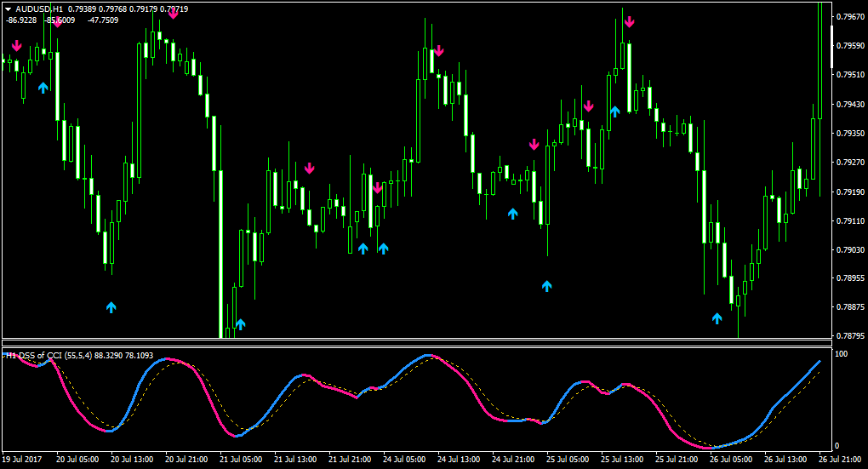The height and width of the screenshot is (469, 868).
Task: Select blue buy arrow under the 25 Jul 05:00 low
Action: (547, 286)
